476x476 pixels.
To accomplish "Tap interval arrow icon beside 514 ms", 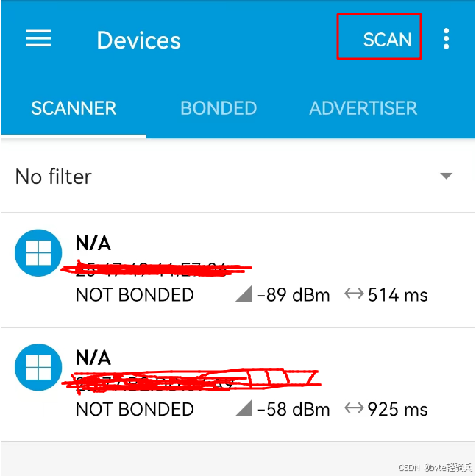I will pos(354,294).
